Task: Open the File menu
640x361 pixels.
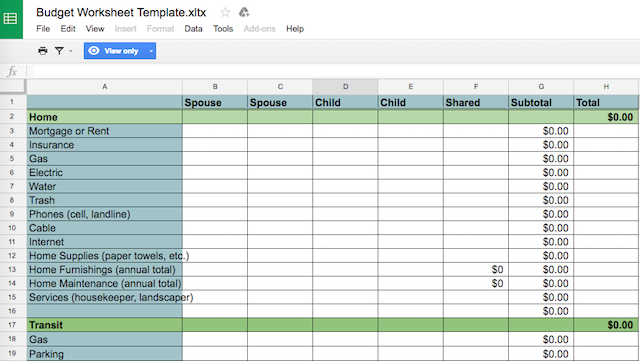Action: (43, 29)
